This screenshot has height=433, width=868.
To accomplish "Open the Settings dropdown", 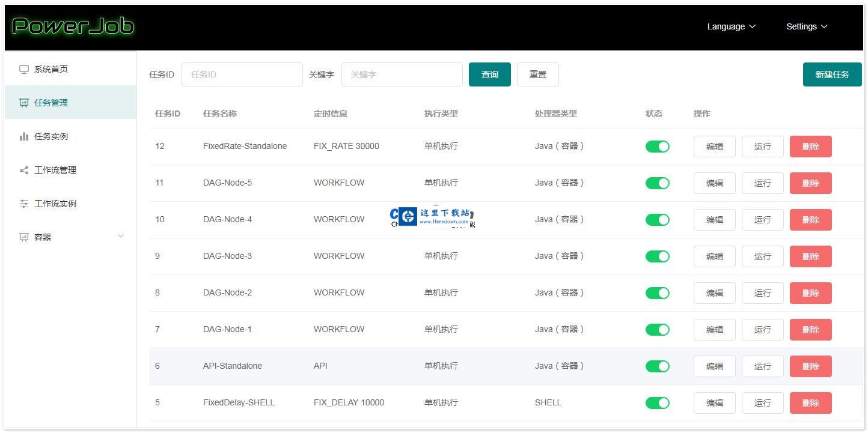I will (806, 26).
